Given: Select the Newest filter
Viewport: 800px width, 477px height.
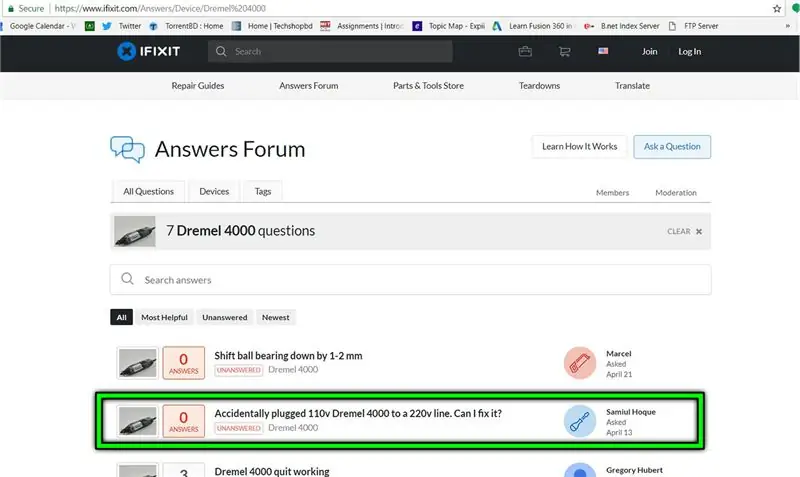Looking at the screenshot, I should pos(276,317).
